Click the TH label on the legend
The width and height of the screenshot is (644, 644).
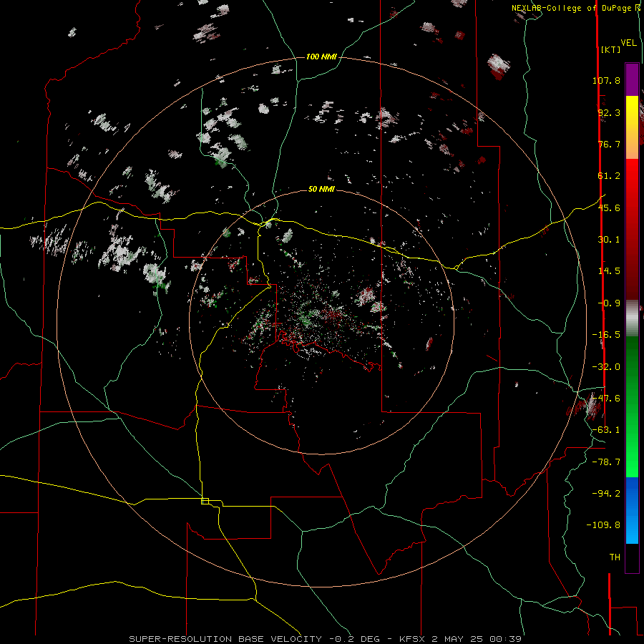(615, 557)
